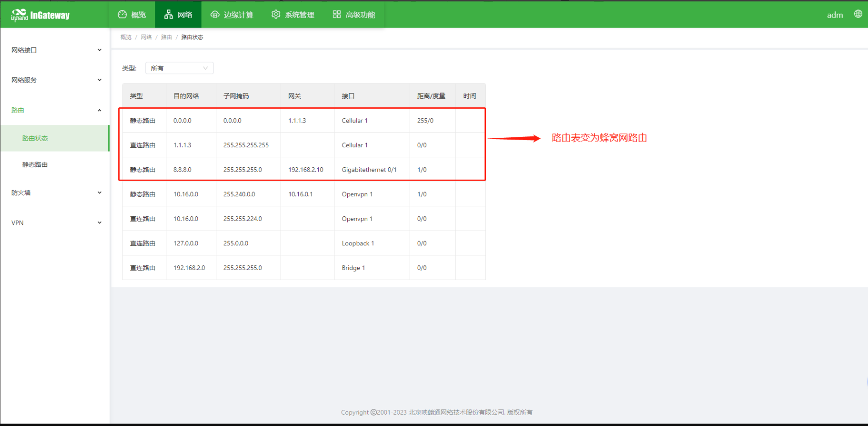
Task: Select 路由状态 in the sidebar
Action: (35, 138)
